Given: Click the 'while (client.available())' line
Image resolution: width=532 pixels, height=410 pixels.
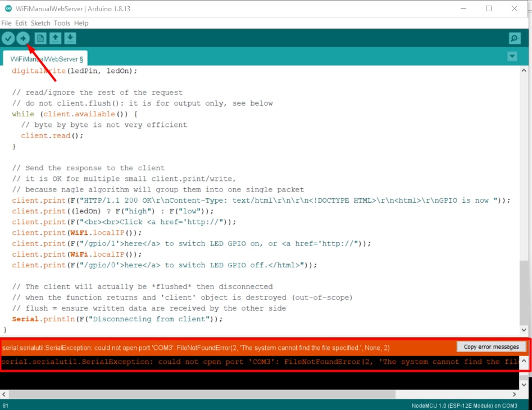Looking at the screenshot, I should tap(74, 114).
